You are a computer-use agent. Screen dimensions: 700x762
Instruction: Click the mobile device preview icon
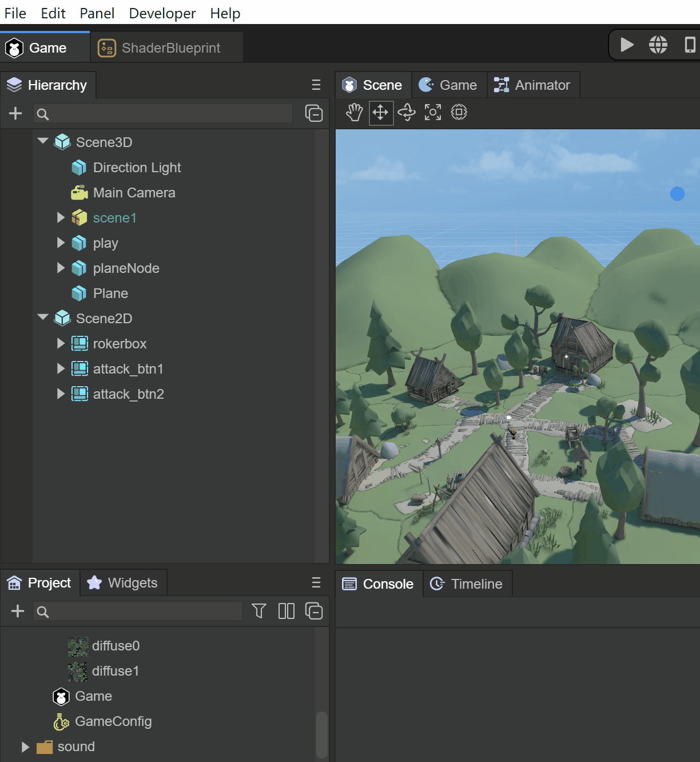coord(690,45)
